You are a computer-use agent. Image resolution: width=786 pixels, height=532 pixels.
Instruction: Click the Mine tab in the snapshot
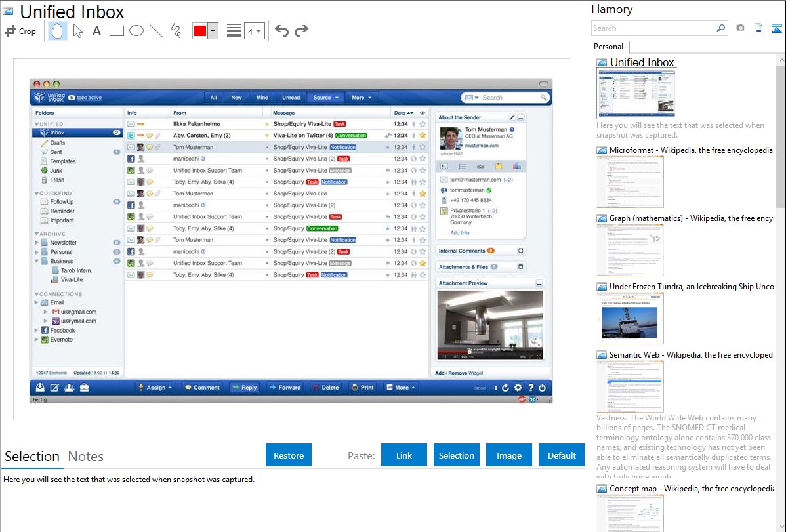[262, 98]
